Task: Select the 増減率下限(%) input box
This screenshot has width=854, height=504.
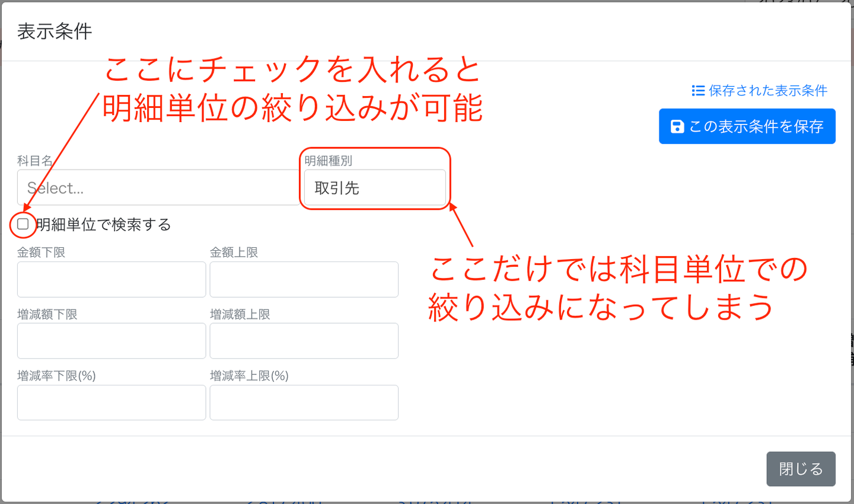Action: (111, 403)
